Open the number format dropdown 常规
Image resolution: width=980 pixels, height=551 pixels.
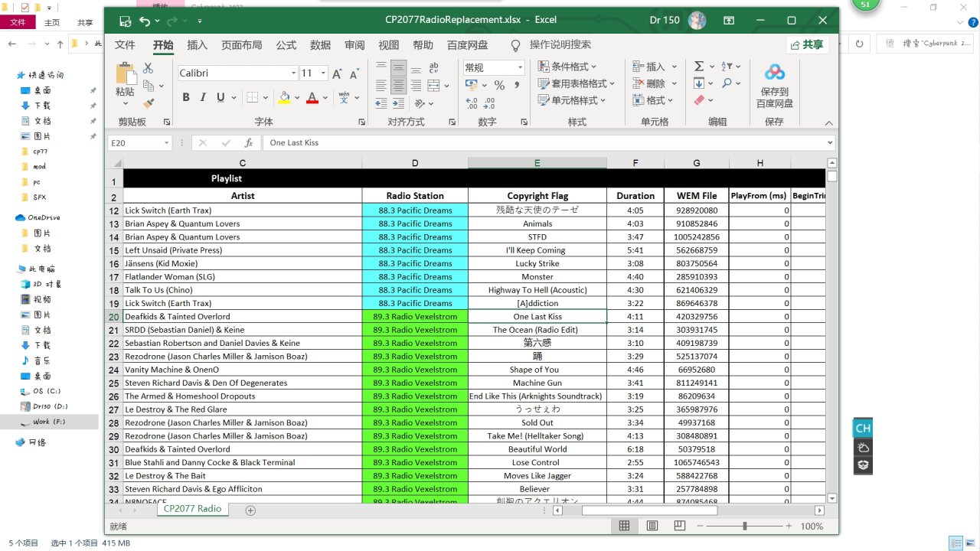(x=521, y=68)
